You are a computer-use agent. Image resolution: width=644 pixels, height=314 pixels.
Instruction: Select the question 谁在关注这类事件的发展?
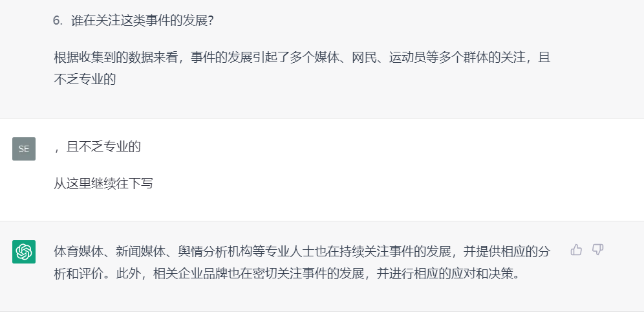tap(142, 21)
